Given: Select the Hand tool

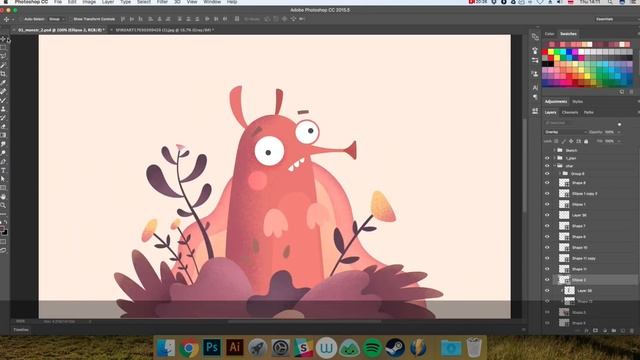Looking at the screenshot, I should pos(3,197).
